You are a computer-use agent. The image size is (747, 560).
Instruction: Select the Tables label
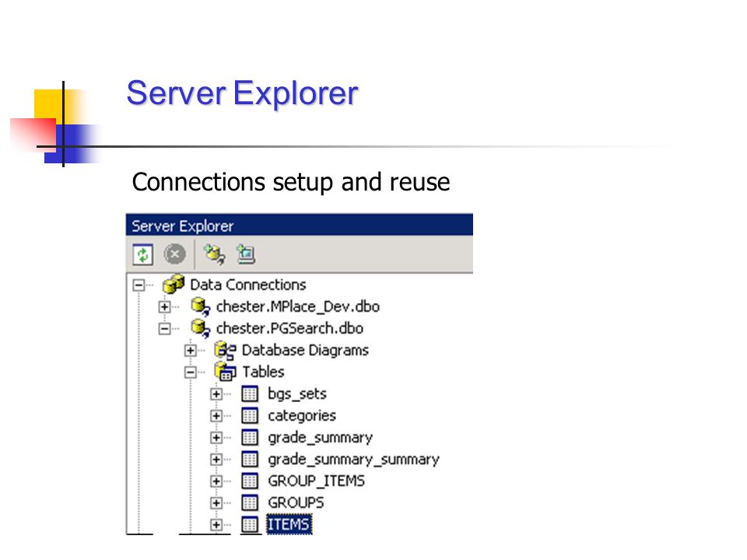[264, 372]
